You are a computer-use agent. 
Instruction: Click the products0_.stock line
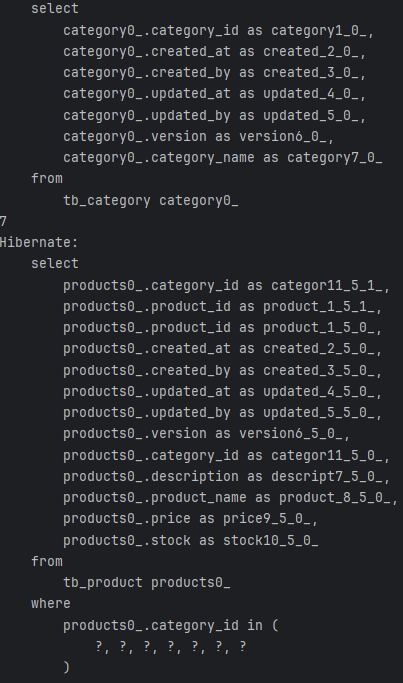191,540
